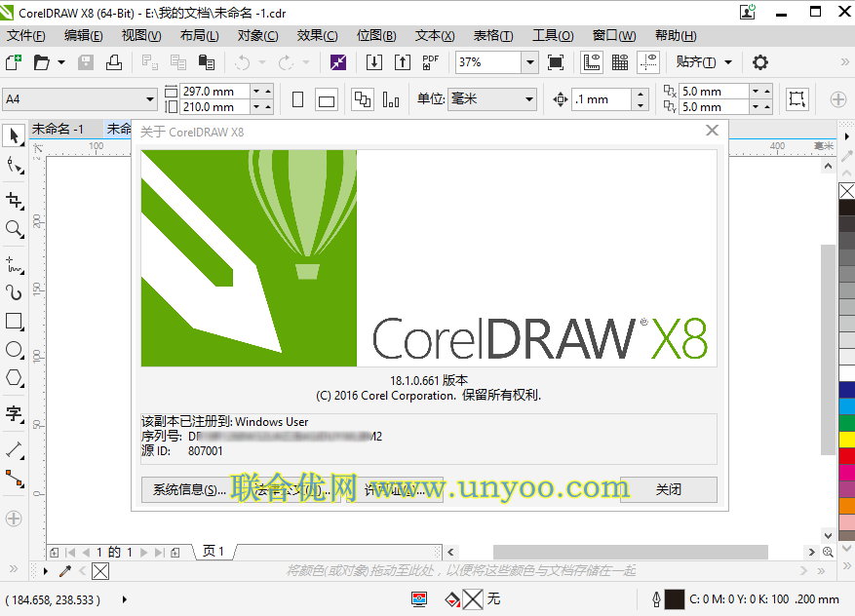Open the 帮助(H) menu
Screen dimensions: 855x616
pyautogui.click(x=676, y=35)
